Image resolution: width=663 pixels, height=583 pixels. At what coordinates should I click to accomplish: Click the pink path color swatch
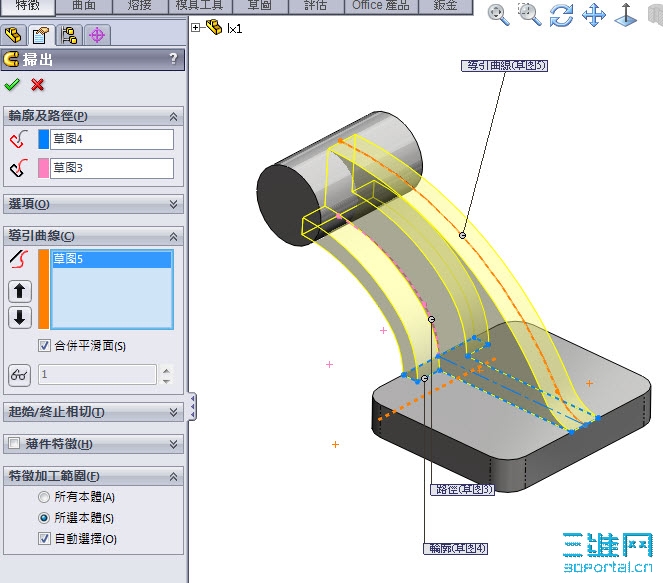pyautogui.click(x=44, y=168)
